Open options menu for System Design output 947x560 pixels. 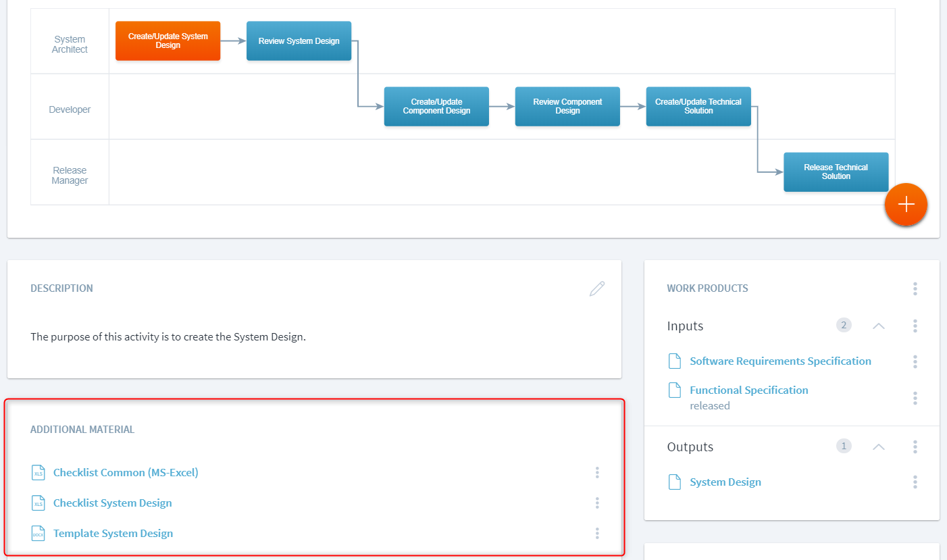point(915,482)
